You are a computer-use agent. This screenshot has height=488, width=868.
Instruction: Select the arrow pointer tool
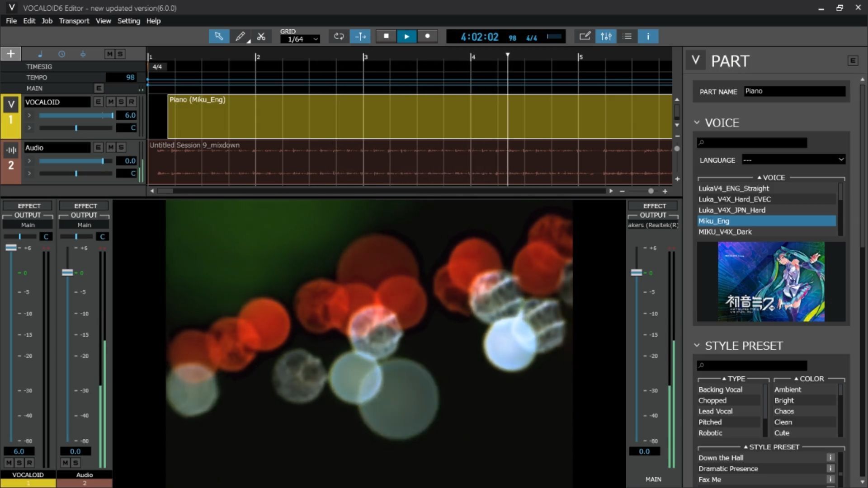[219, 37]
